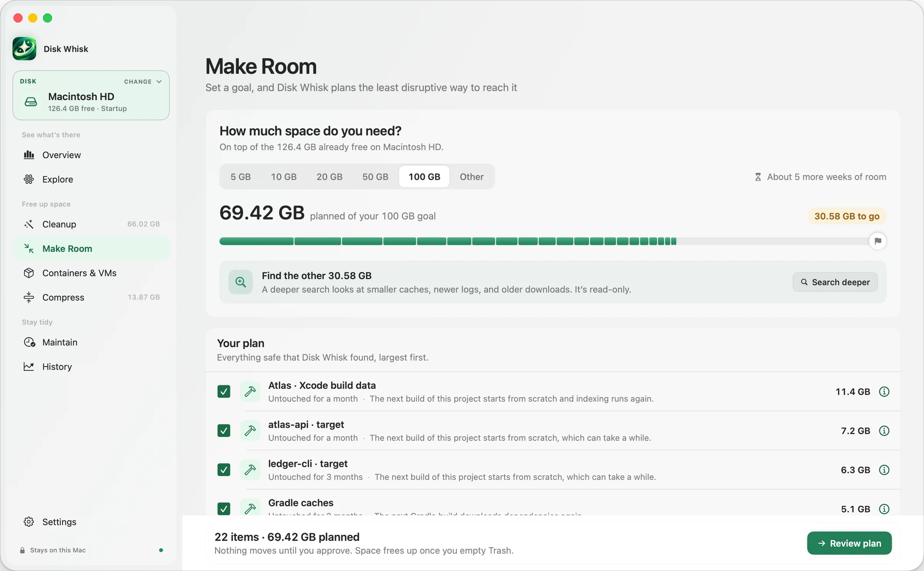Show info for Atlas Xcode build data

click(884, 392)
